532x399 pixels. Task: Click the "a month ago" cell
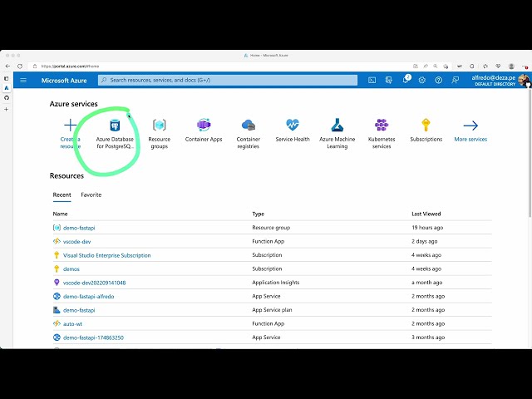426,283
